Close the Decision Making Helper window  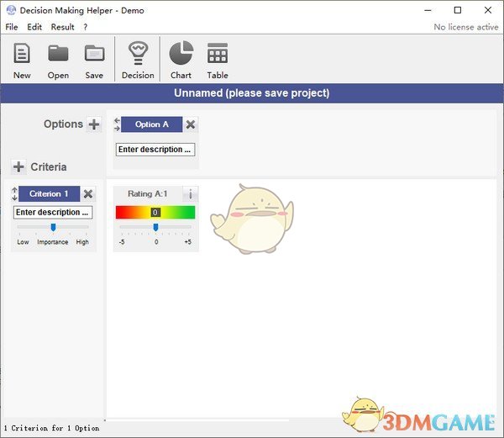pyautogui.click(x=488, y=10)
